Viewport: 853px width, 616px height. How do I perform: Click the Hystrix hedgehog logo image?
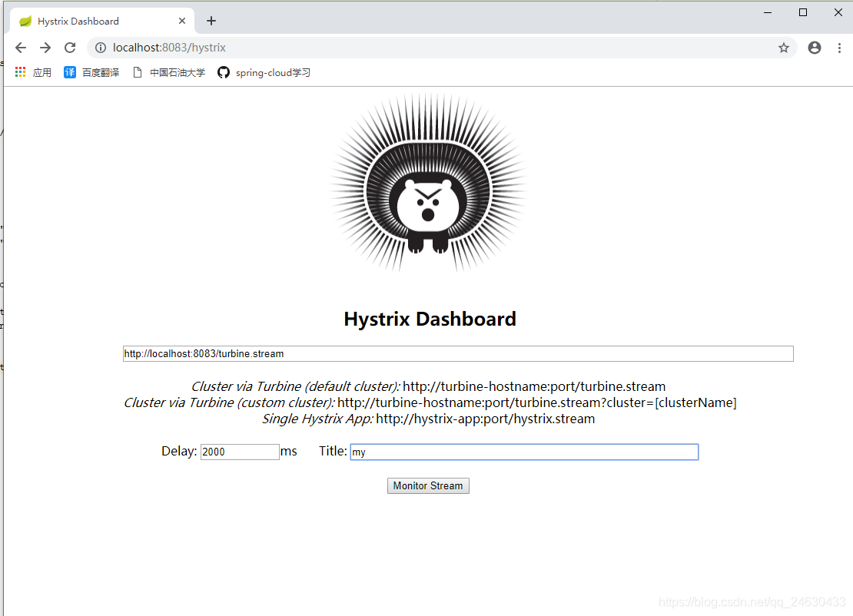pos(429,182)
